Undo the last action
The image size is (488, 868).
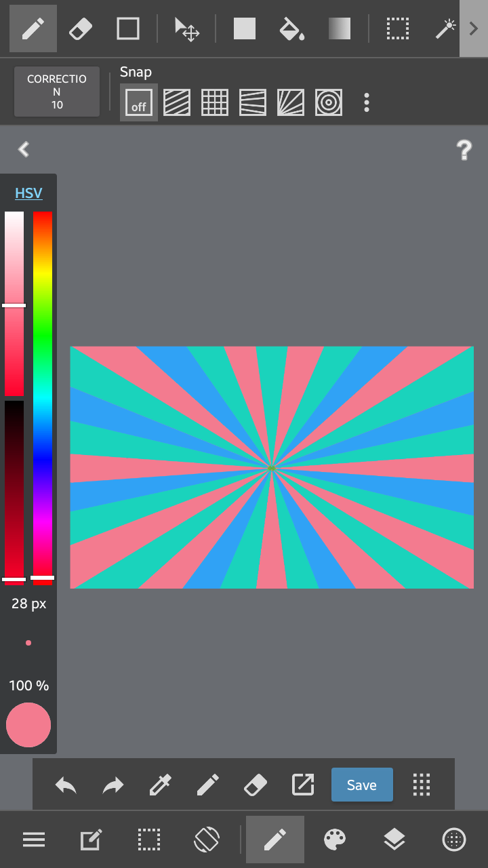tap(66, 785)
